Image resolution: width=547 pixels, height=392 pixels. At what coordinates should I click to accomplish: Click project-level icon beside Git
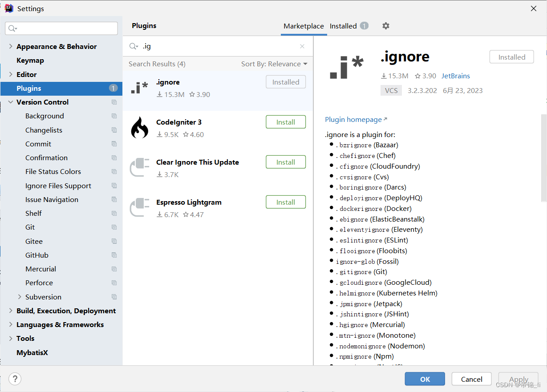point(114,227)
